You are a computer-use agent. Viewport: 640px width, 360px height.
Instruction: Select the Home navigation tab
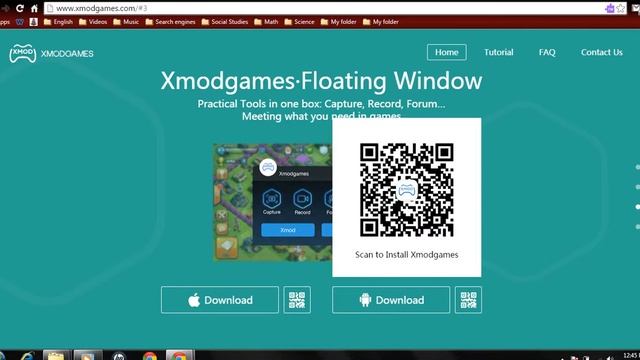pos(447,52)
